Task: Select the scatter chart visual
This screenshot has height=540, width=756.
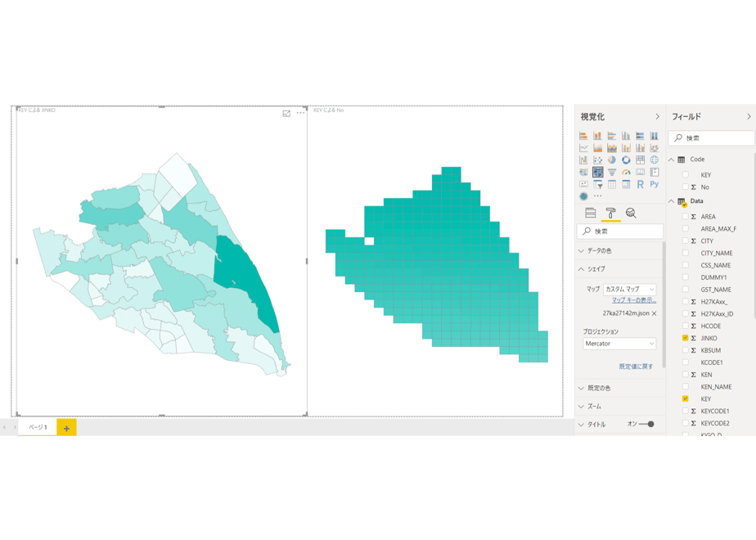Action: click(597, 160)
